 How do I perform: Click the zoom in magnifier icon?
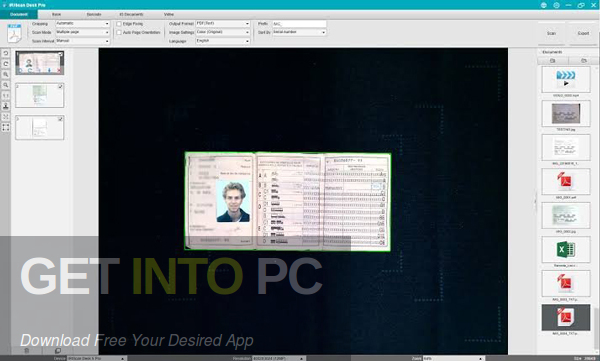6,74
